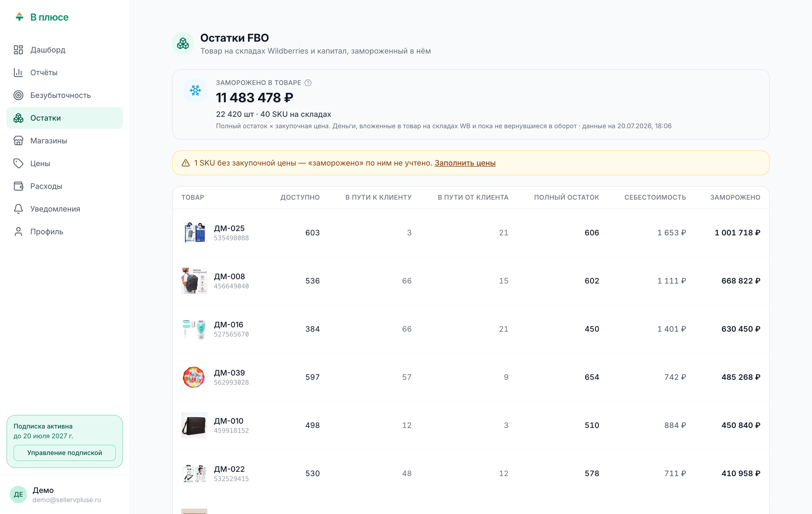Image resolution: width=812 pixels, height=514 pixels.
Task: Click the Заморожено column header
Action: (x=735, y=197)
